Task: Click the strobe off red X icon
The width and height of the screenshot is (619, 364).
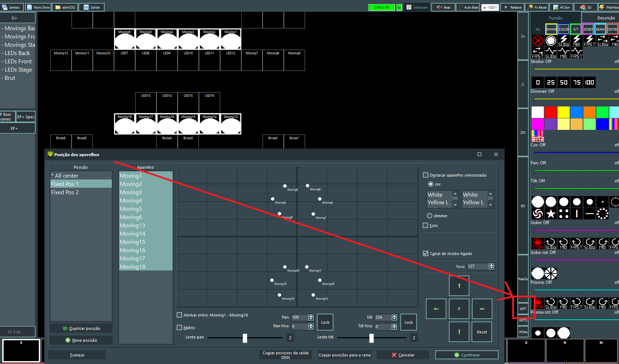Action: pyautogui.click(x=538, y=41)
